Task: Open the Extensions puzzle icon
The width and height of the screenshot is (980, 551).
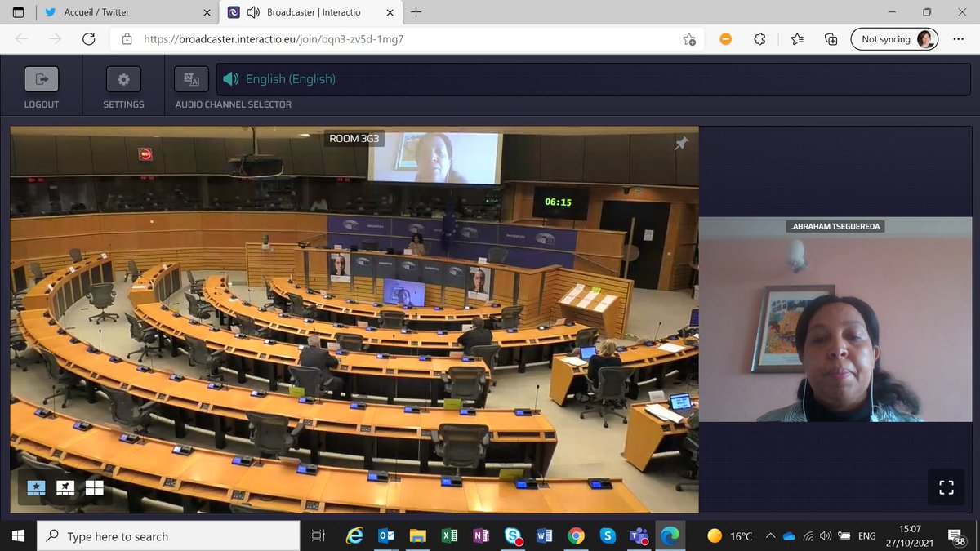Action: click(x=759, y=39)
